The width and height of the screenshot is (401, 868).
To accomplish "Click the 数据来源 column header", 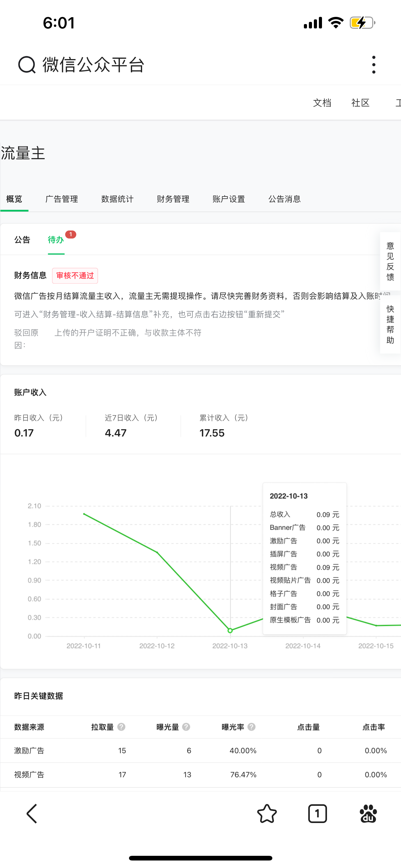I will click(x=29, y=727).
